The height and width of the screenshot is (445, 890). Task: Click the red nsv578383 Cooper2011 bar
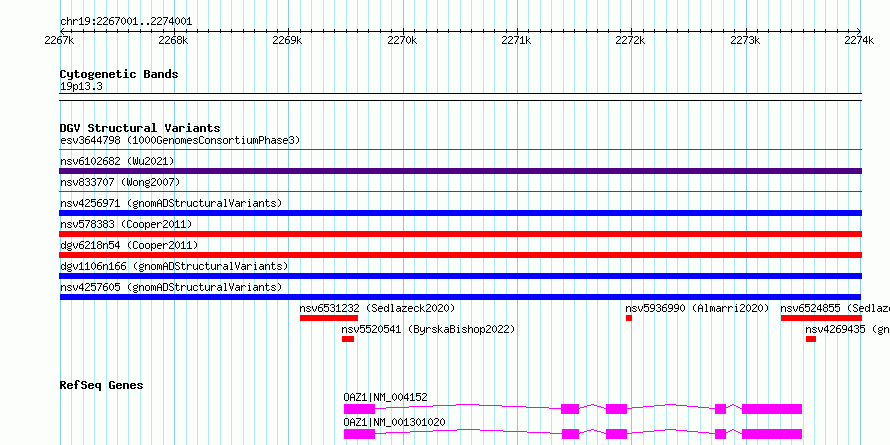pos(460,234)
